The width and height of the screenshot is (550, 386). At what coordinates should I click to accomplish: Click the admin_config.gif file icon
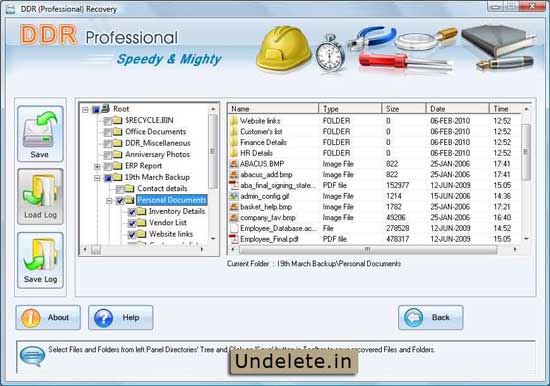tap(234, 196)
